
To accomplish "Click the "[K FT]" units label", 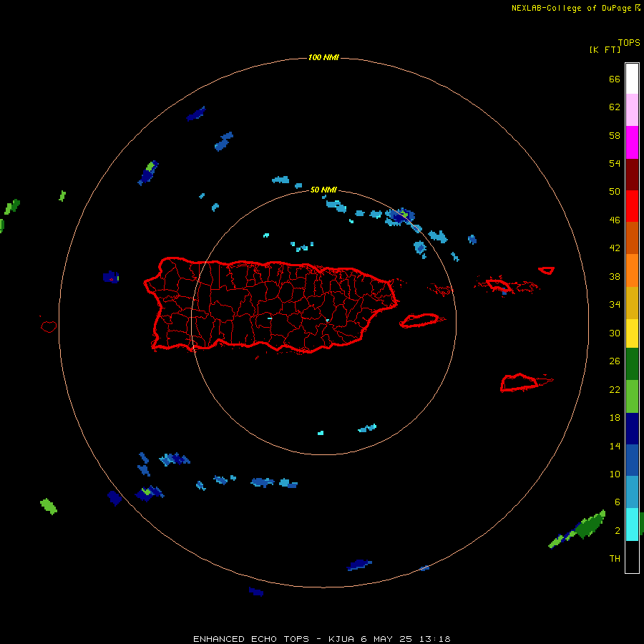I will [x=605, y=50].
